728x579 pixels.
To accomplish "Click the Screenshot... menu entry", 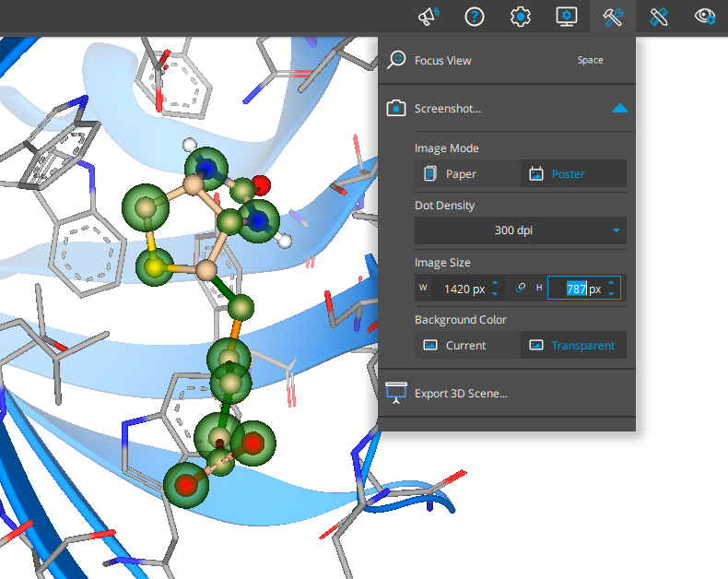I will coord(507,108).
